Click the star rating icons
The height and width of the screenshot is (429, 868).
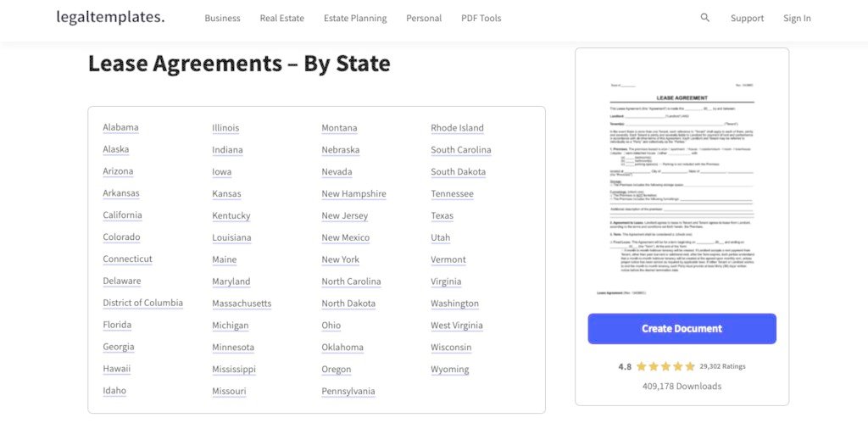(x=665, y=367)
